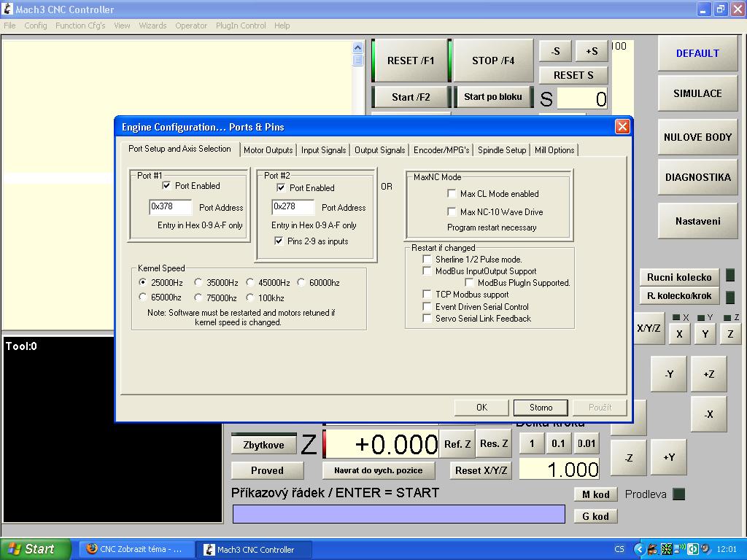The height and width of the screenshot is (560, 747).
Task: Click the system tray expand arrow
Action: [639, 549]
